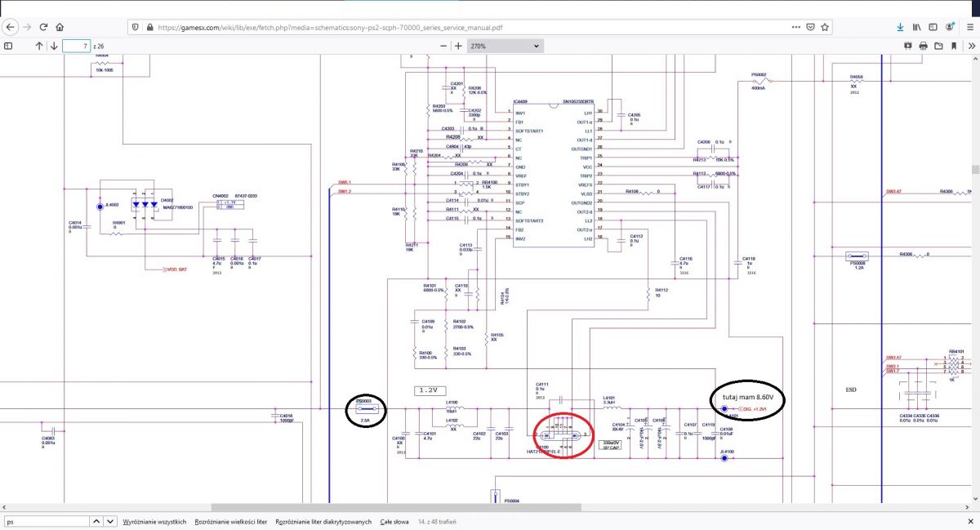This screenshot has width=980, height=530.
Task: Click the PS0003 fuse label
Action: click(363, 400)
